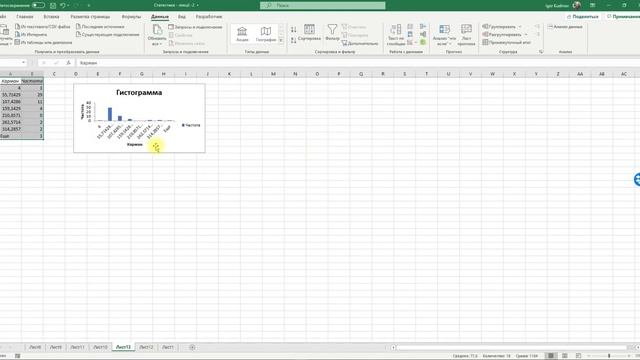
Task: Click the Forecast Sheet icon
Action: (466, 35)
